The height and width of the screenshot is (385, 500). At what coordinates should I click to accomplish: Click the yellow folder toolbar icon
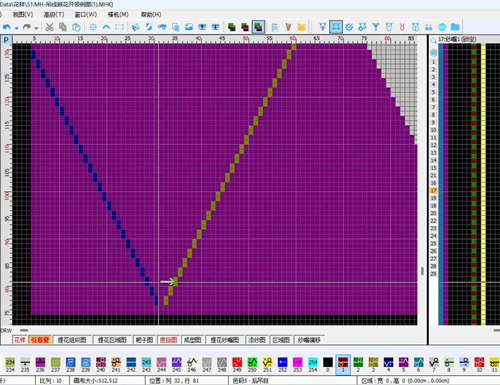coord(302,27)
